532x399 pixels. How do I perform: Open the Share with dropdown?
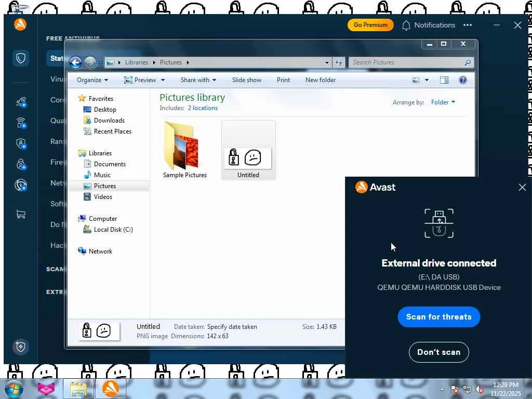(x=198, y=80)
